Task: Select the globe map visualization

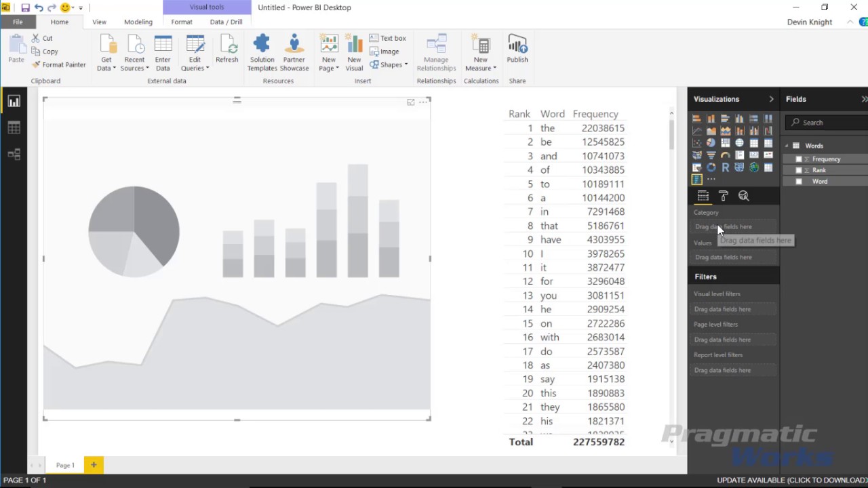Action: tap(739, 143)
